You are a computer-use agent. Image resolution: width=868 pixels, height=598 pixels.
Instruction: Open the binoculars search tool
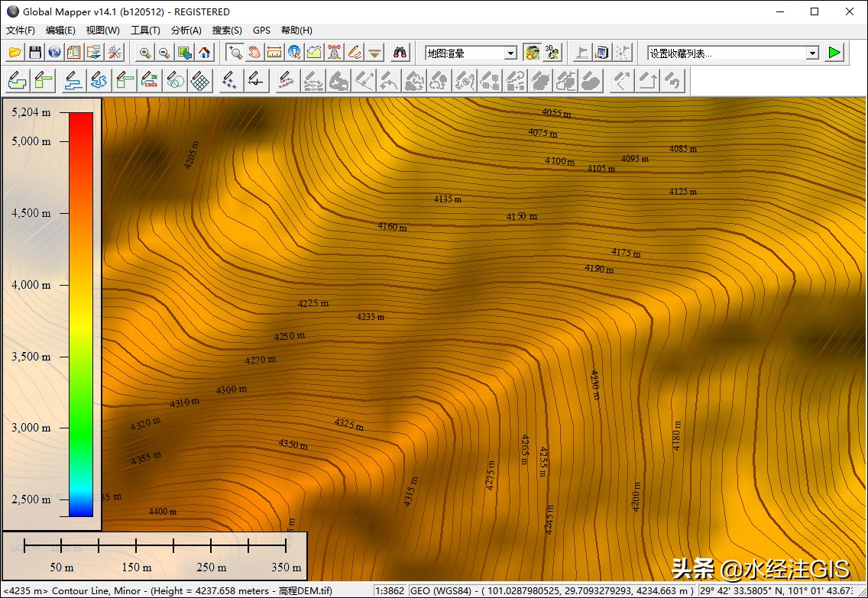(x=400, y=53)
